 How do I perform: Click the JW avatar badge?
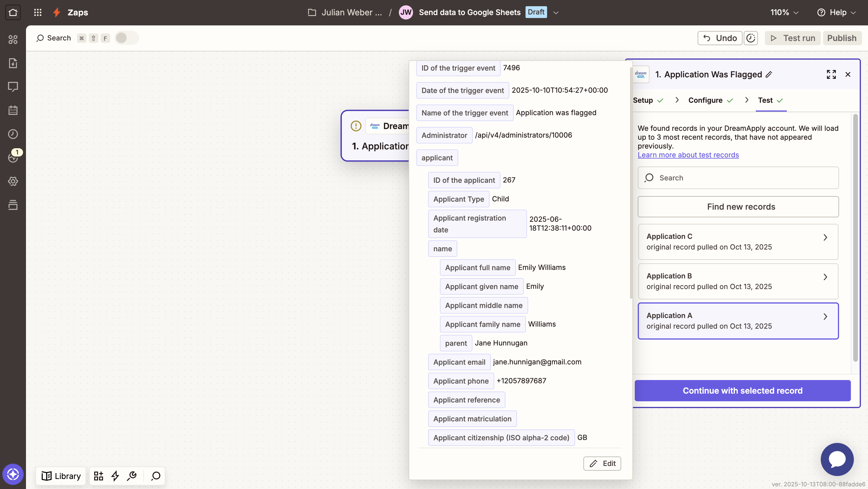click(x=406, y=12)
